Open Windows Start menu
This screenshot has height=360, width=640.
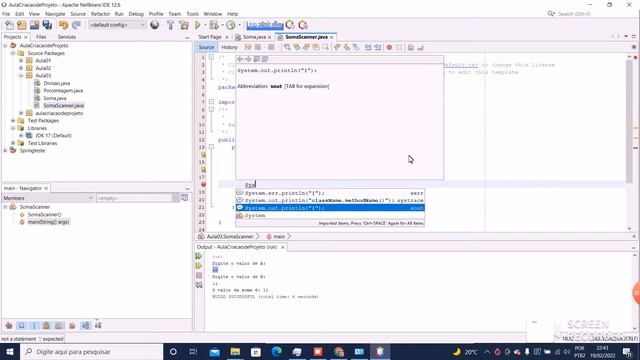point(10,352)
